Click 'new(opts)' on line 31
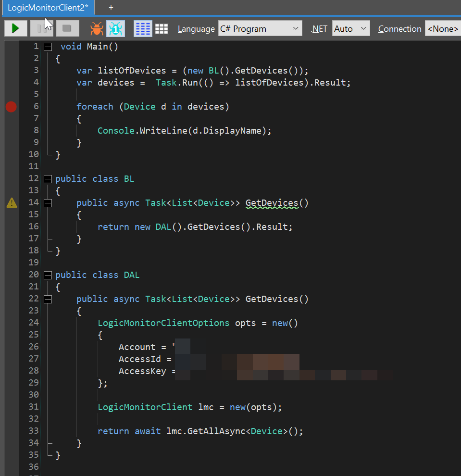This screenshot has width=461, height=476. (253, 407)
